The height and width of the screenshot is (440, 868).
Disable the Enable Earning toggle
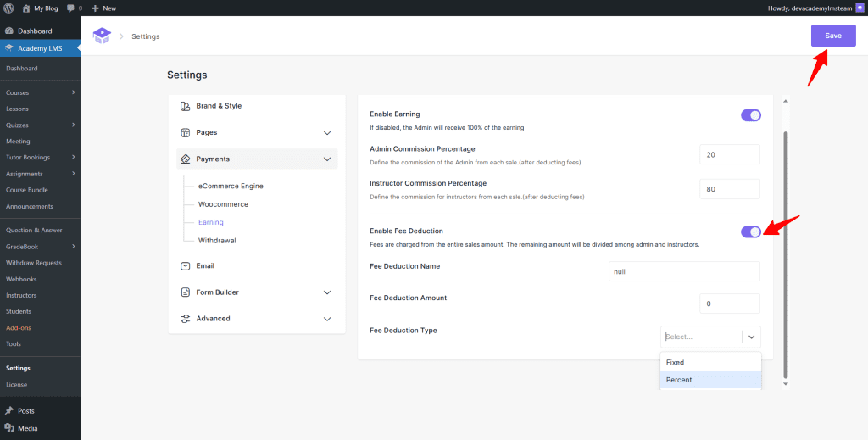pyautogui.click(x=751, y=115)
